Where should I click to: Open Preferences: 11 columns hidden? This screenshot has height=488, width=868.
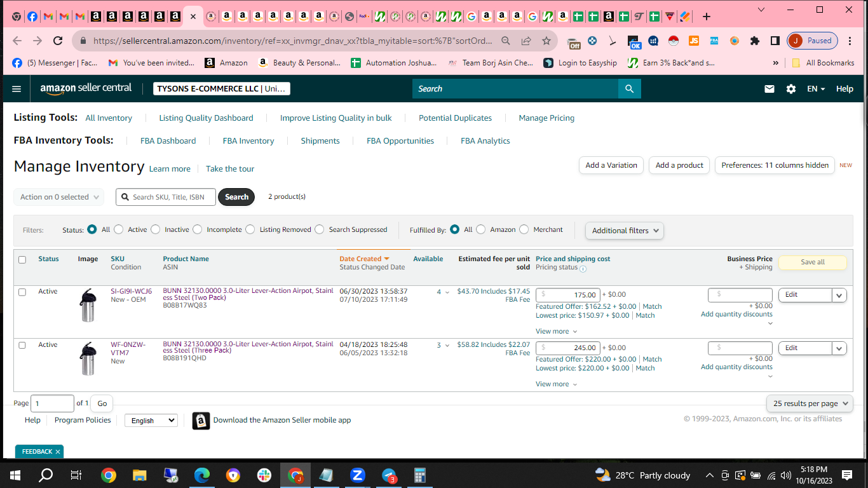(775, 165)
